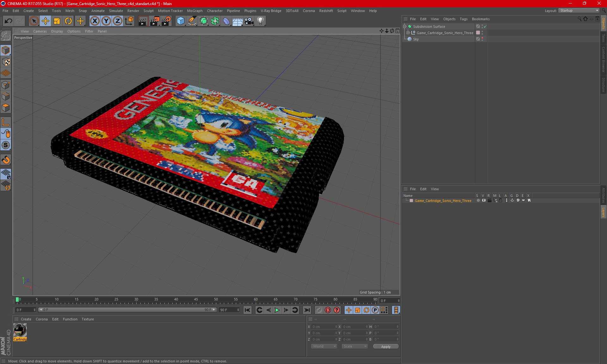Toggle Sky object visibility dots
This screenshot has height=364, width=607.
tap(482, 39)
